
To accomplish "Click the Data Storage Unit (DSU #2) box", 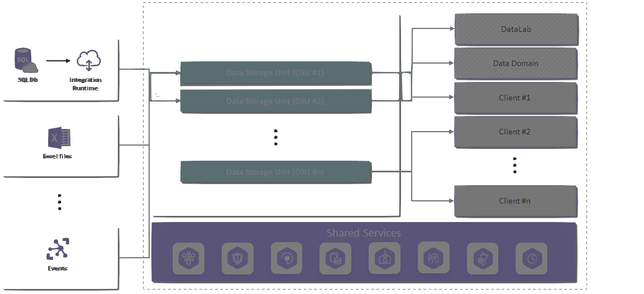I will coord(275,101).
